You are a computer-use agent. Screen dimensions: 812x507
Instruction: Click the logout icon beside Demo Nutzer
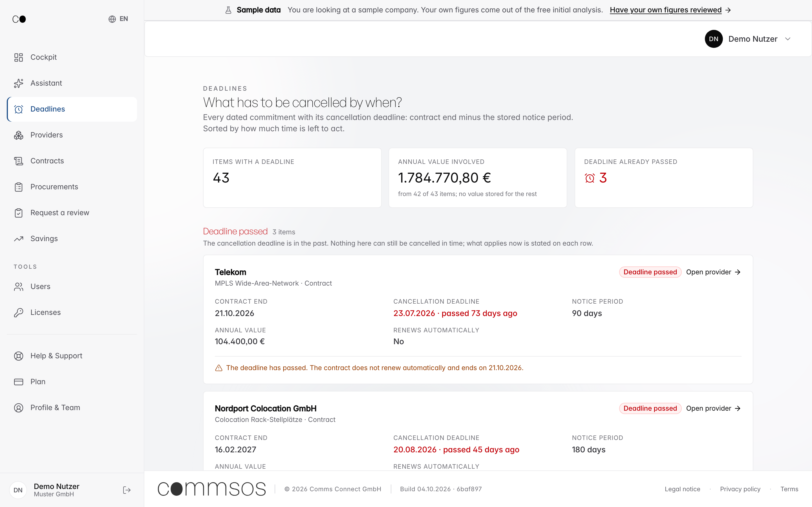coord(127,490)
